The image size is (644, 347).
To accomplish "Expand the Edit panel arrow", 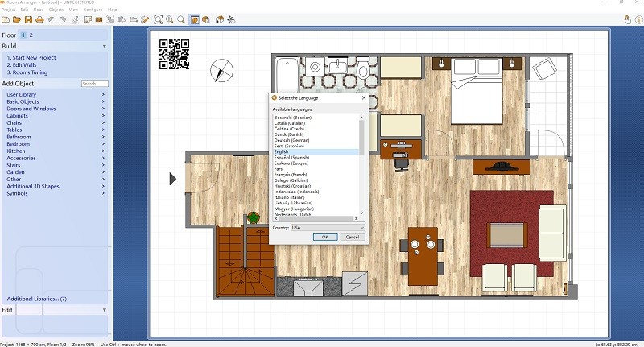I will tap(105, 310).
